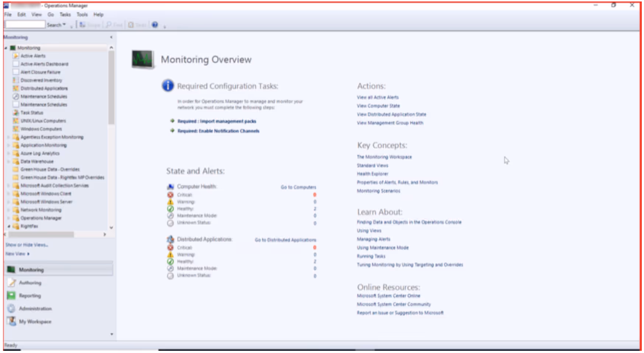Click the Windows Computers state icon
Screen dimensions: 644x353
[16, 129]
